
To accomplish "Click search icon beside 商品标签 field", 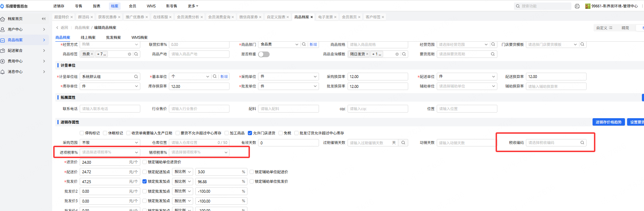I will (x=136, y=54).
